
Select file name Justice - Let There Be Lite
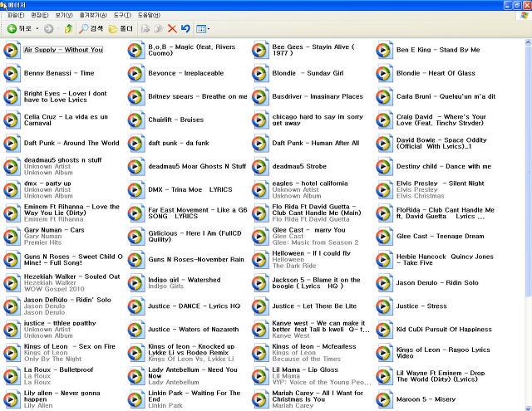coord(314,306)
